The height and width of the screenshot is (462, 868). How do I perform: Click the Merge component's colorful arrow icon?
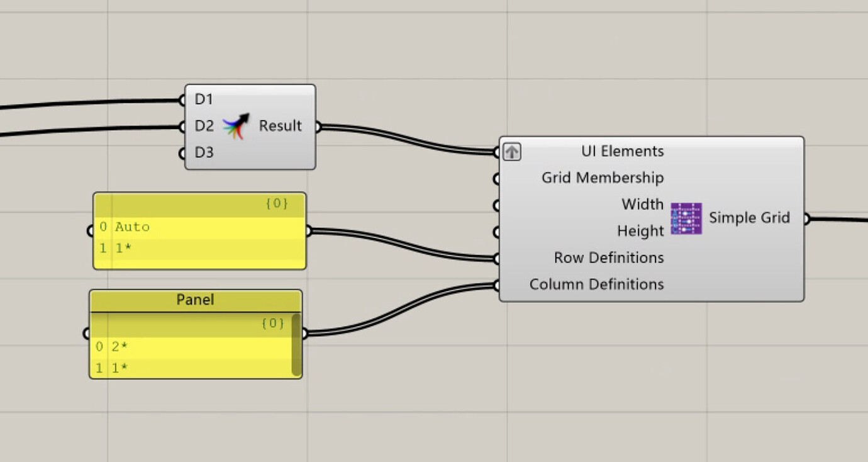[235, 125]
